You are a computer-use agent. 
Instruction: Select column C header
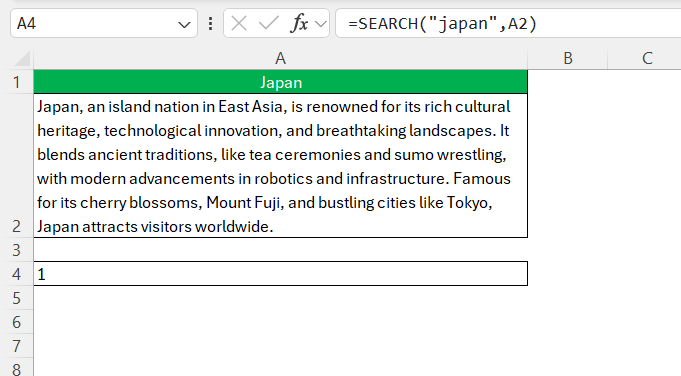647,58
